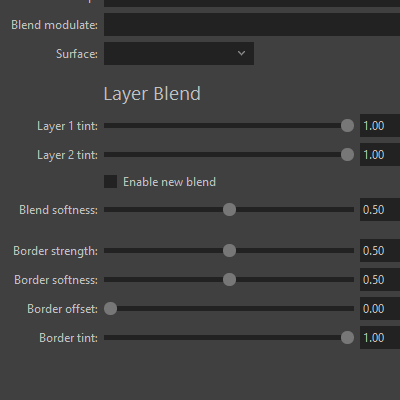
Task: Click the Layer 1 tint label
Action: pyautogui.click(x=67, y=126)
